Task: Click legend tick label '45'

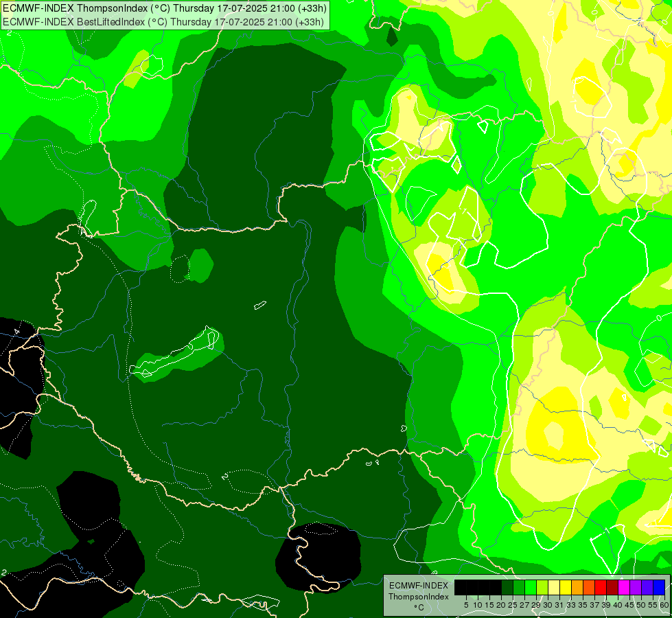Action: (x=629, y=605)
